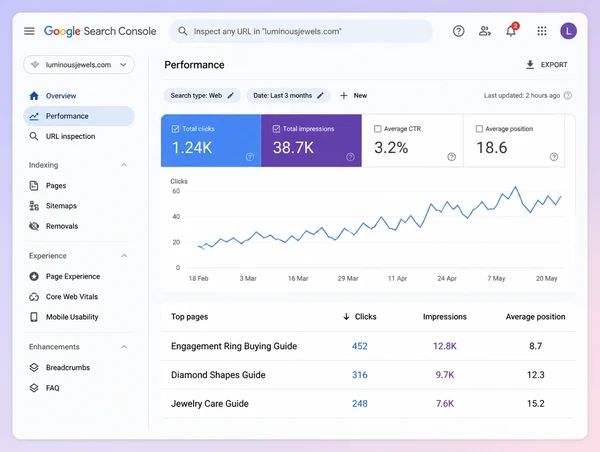600x452 pixels.
Task: Open Engagement Ring Buying Guide row
Action: 368,346
